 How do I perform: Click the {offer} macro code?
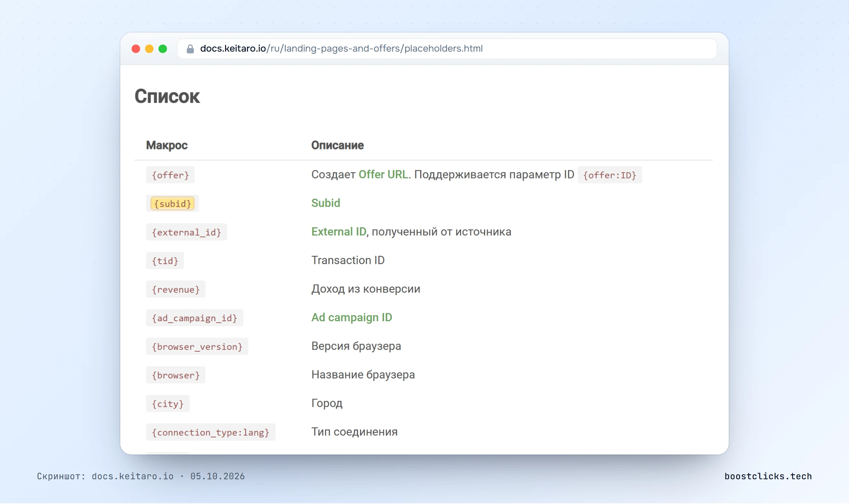(170, 175)
